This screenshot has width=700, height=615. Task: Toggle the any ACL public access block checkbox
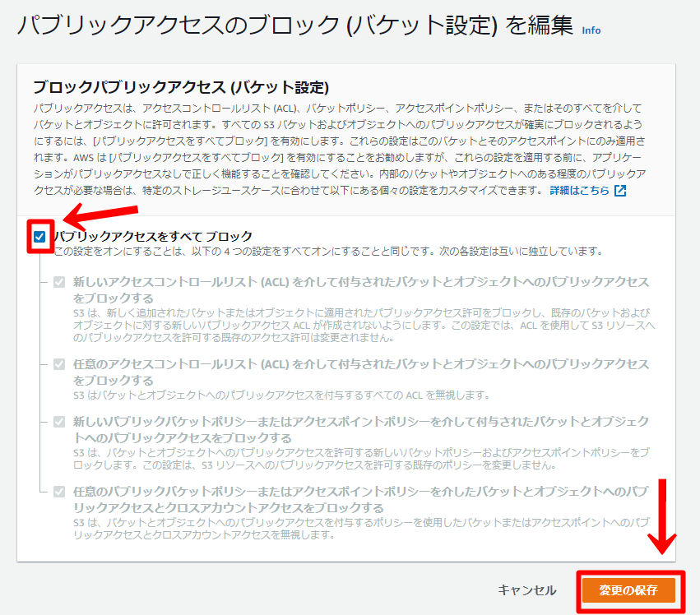tap(58, 363)
